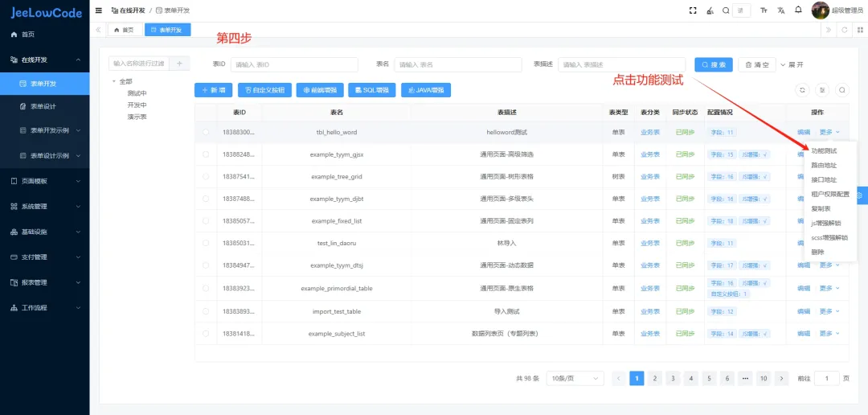Expand 表单设计示例 submenu
The height and width of the screenshot is (415, 868).
pos(45,156)
